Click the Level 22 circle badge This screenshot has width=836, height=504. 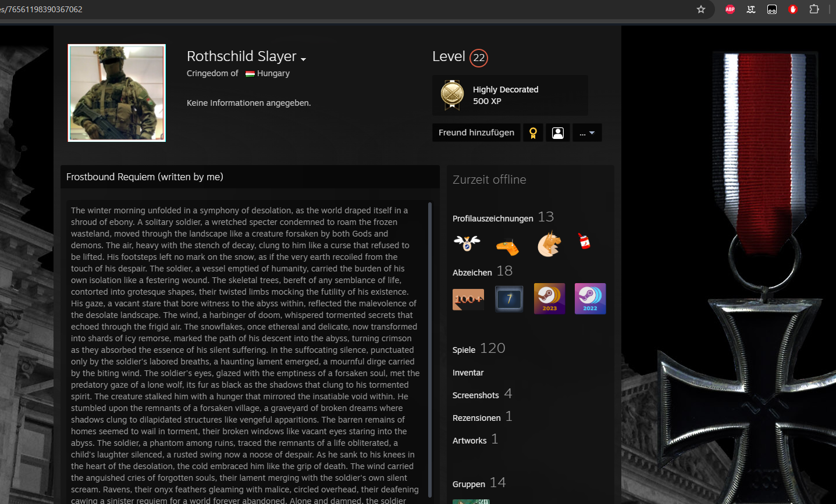click(479, 58)
